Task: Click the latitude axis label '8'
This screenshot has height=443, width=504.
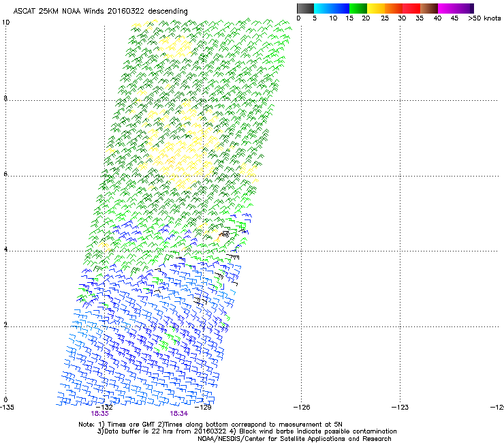Action: [x=5, y=98]
